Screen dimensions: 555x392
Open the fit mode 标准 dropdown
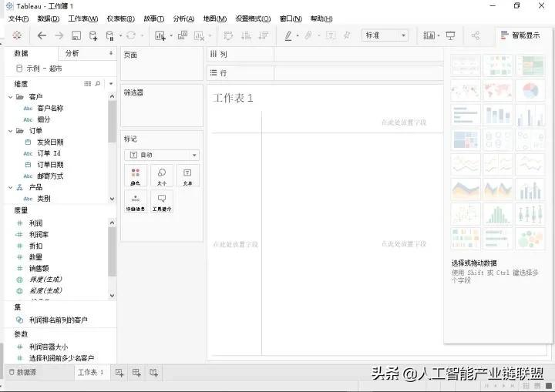tap(385, 35)
